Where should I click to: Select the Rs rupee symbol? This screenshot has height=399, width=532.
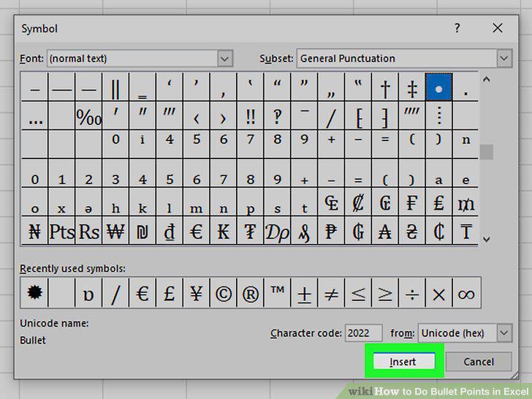(x=88, y=232)
